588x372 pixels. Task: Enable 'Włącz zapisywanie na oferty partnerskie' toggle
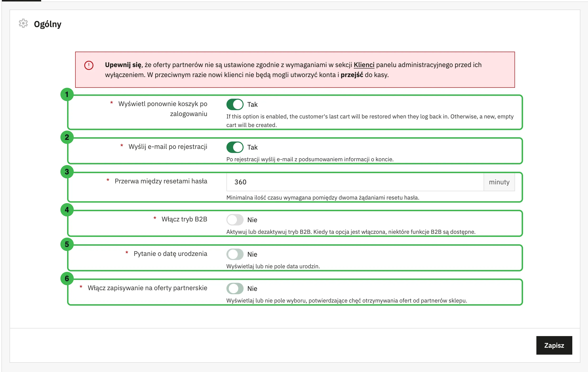pyautogui.click(x=235, y=289)
